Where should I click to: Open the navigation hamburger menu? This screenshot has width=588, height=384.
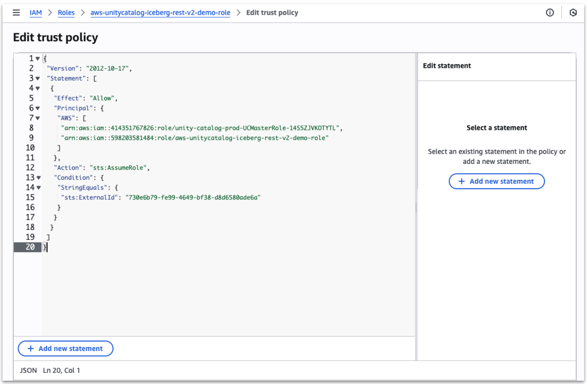tap(16, 13)
